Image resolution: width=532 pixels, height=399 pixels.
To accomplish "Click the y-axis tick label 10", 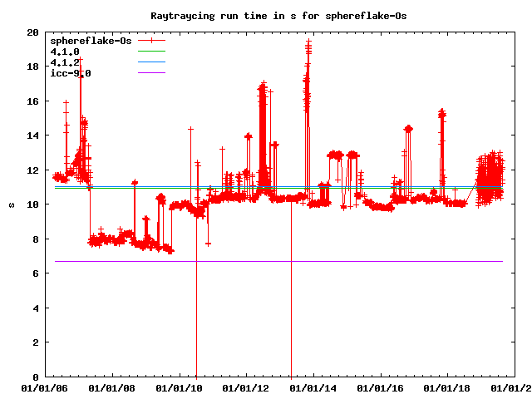I will pyautogui.click(x=32, y=204).
